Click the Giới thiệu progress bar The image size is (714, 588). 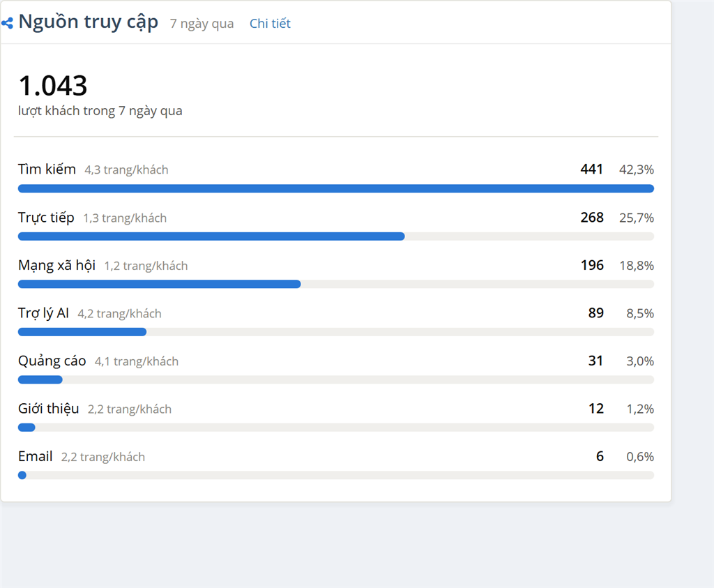(336, 428)
